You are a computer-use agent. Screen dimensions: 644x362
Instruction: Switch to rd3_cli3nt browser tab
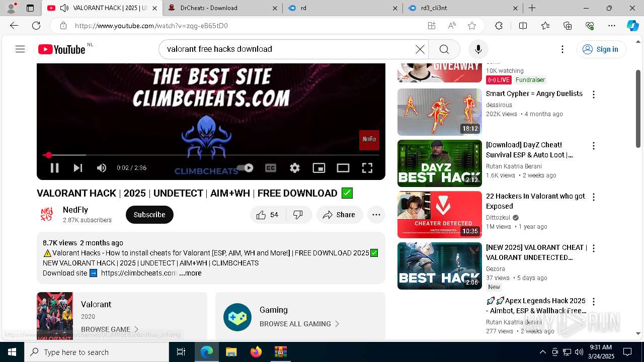coord(462,8)
